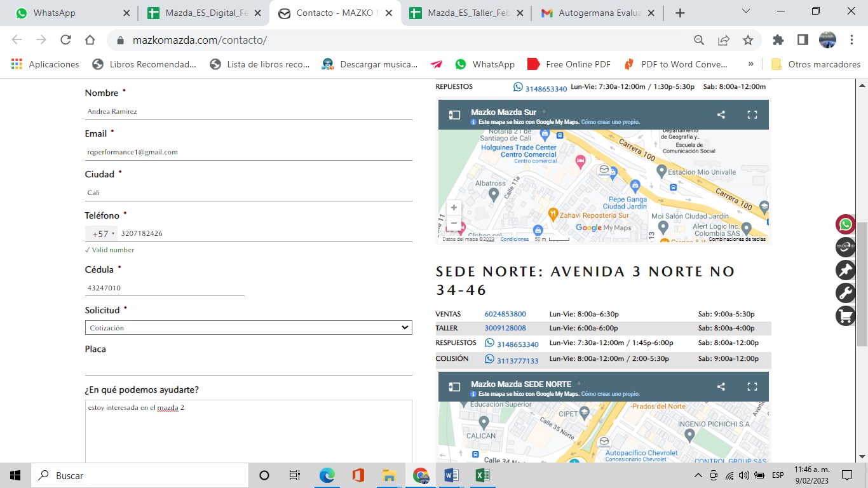This screenshot has height=488, width=868.
Task: Open Windows Task View
Action: click(295, 475)
